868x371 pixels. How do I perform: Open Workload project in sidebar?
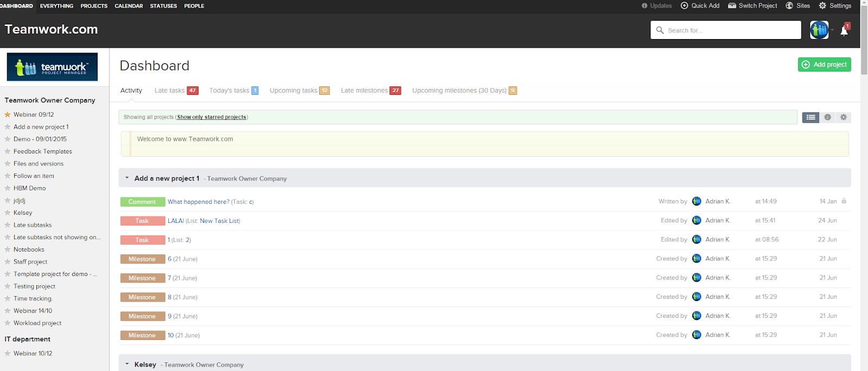pyautogui.click(x=37, y=323)
